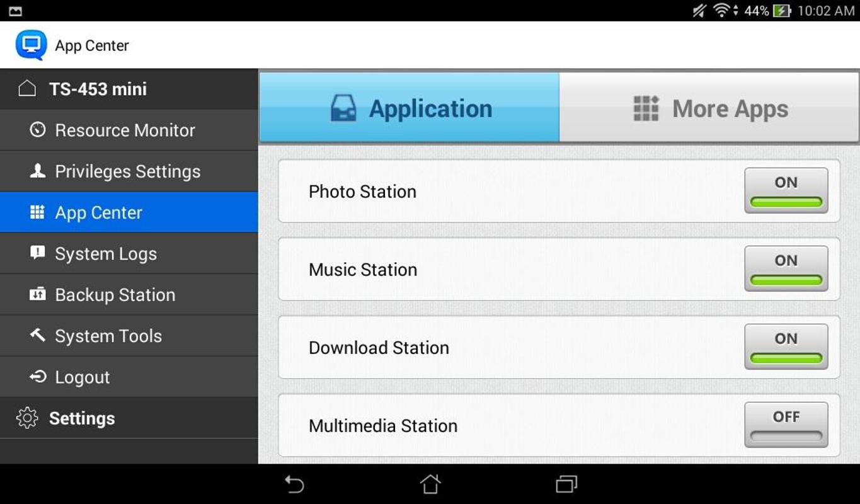The image size is (860, 504).
Task: Switch off Download Station
Action: tap(786, 346)
